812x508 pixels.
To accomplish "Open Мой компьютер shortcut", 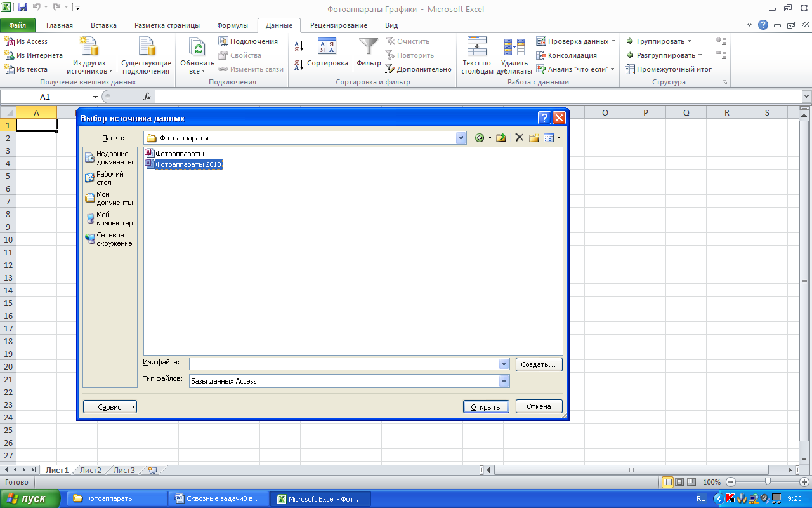I will tap(109, 218).
